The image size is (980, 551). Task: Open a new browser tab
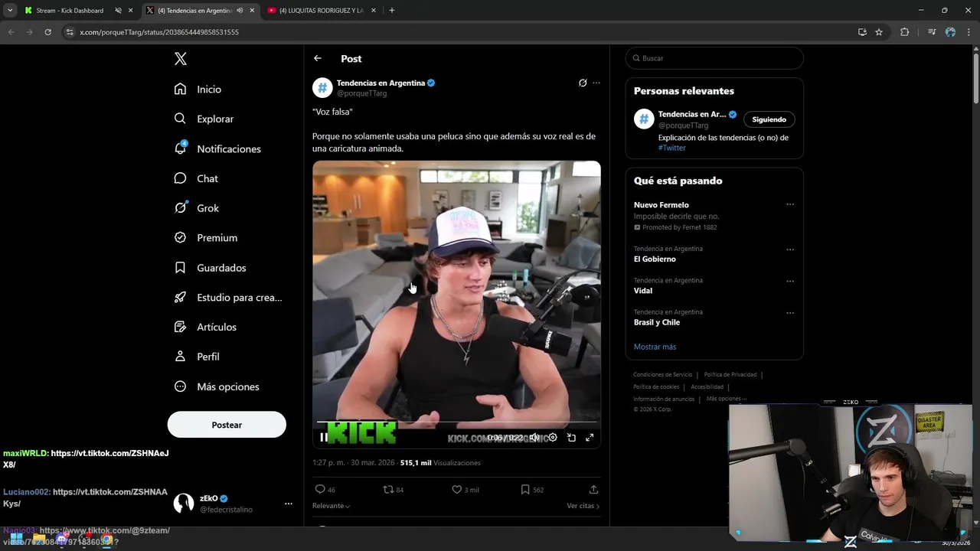[392, 11]
